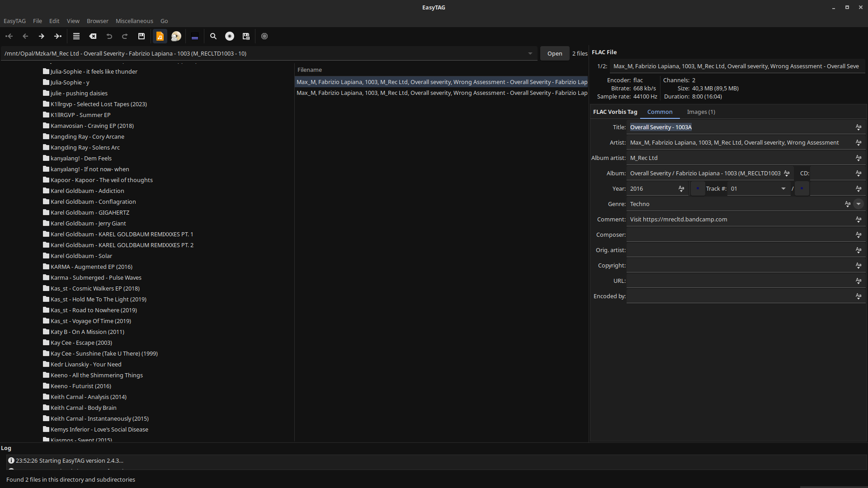Click the remove tags icon
The image size is (868, 488).
click(93, 36)
